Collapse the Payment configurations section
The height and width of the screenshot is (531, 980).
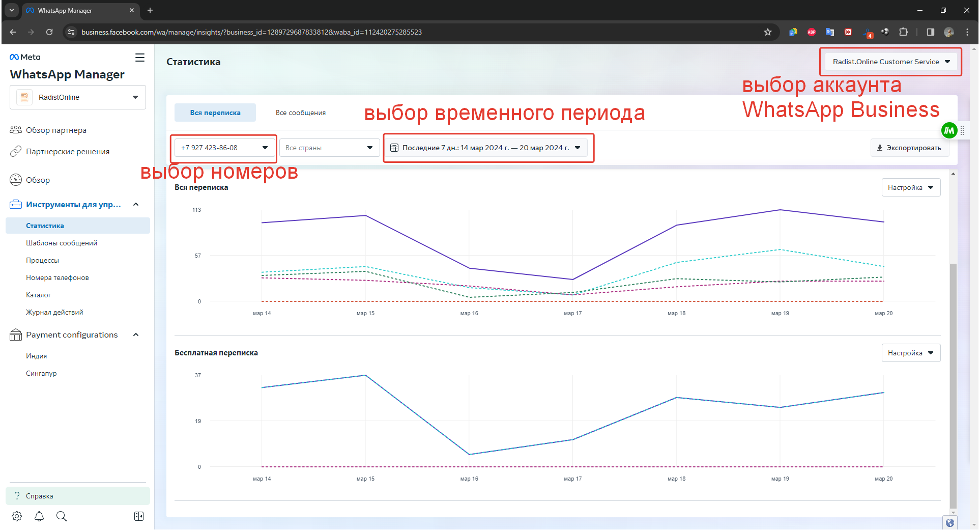click(x=136, y=334)
